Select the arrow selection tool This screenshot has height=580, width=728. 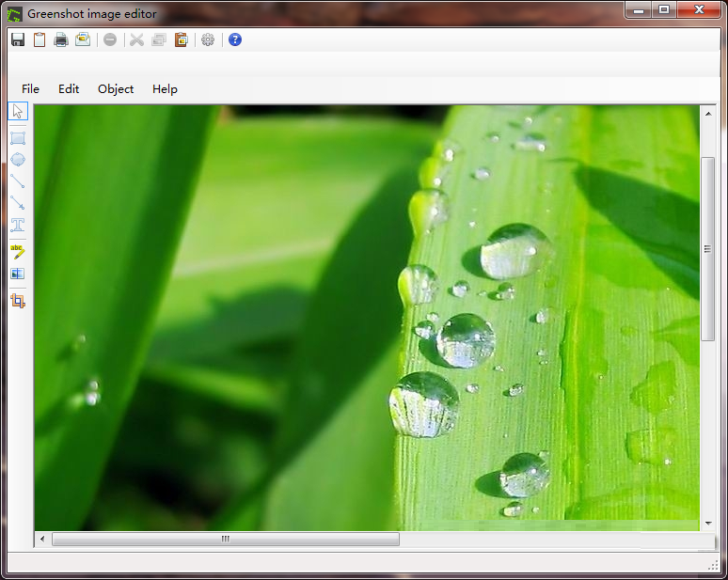18,112
